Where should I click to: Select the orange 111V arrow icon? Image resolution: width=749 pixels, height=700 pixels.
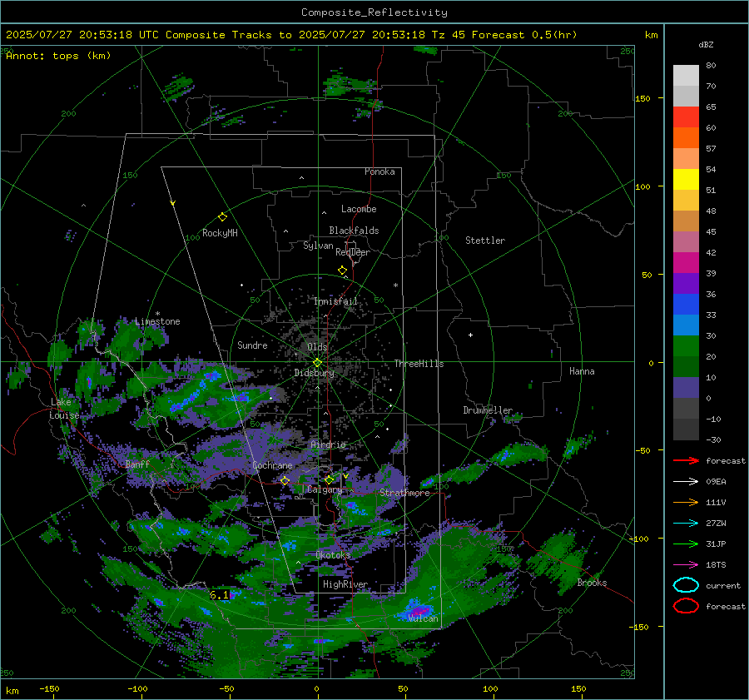[x=686, y=502]
